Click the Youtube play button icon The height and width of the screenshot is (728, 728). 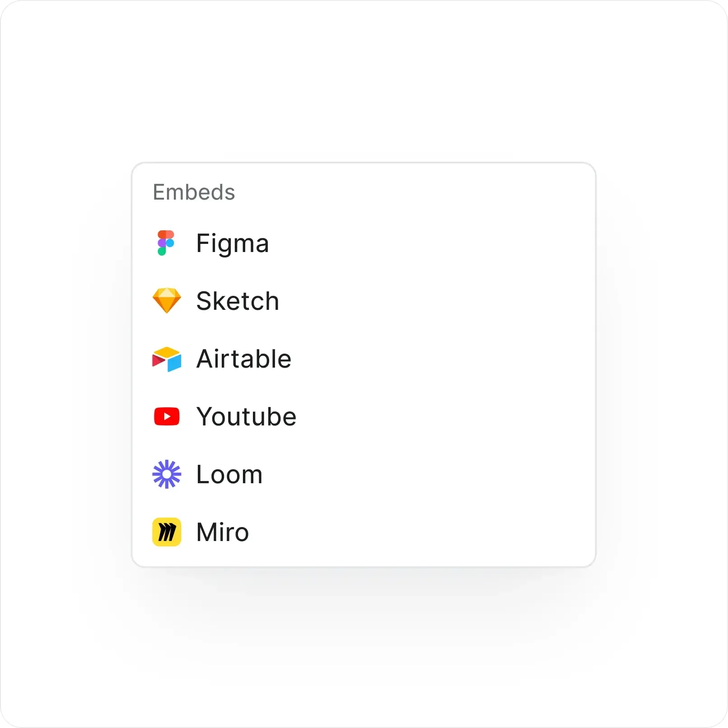(166, 416)
